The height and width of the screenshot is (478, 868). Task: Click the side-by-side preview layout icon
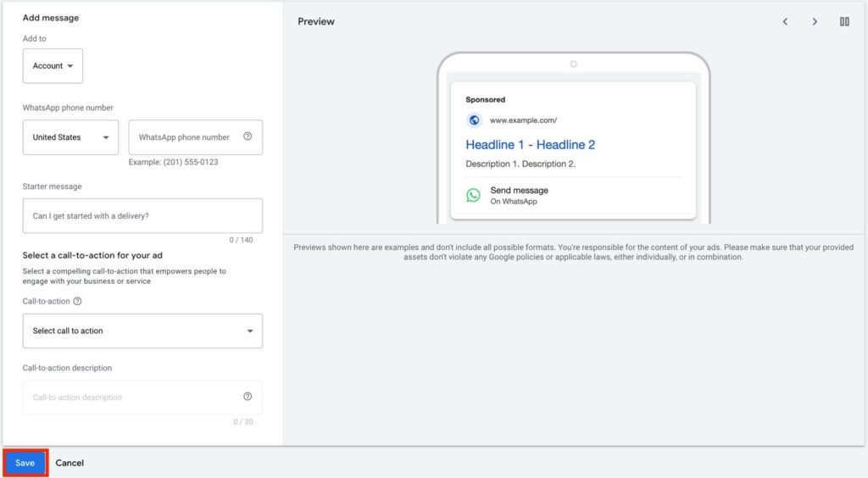click(844, 22)
